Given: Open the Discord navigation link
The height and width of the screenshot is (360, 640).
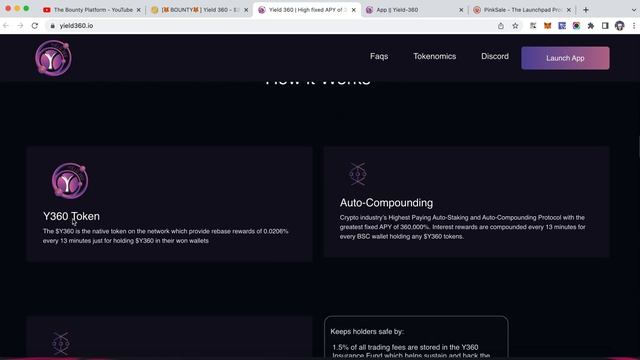Looking at the screenshot, I should (495, 56).
